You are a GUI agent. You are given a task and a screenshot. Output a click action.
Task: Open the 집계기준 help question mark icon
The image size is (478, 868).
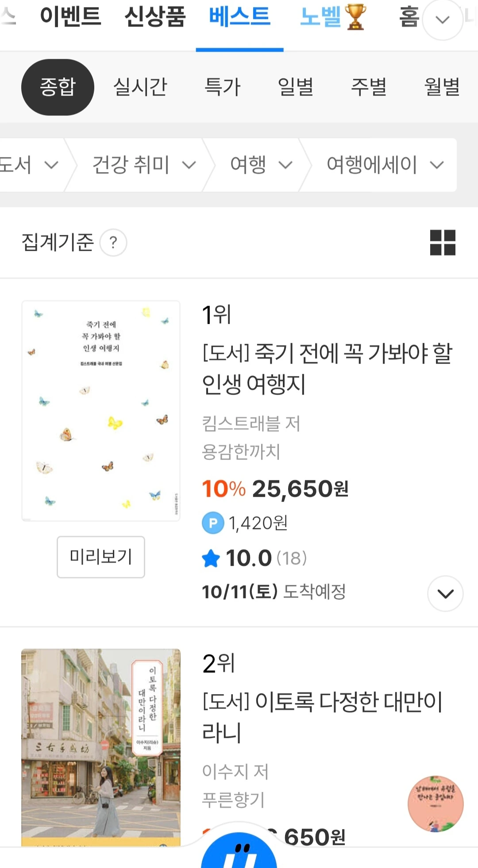click(113, 242)
